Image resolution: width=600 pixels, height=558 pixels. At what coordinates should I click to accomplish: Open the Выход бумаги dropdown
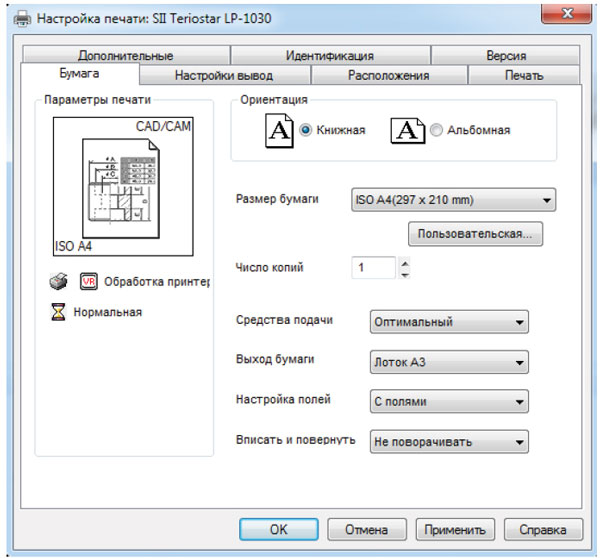pos(448,362)
